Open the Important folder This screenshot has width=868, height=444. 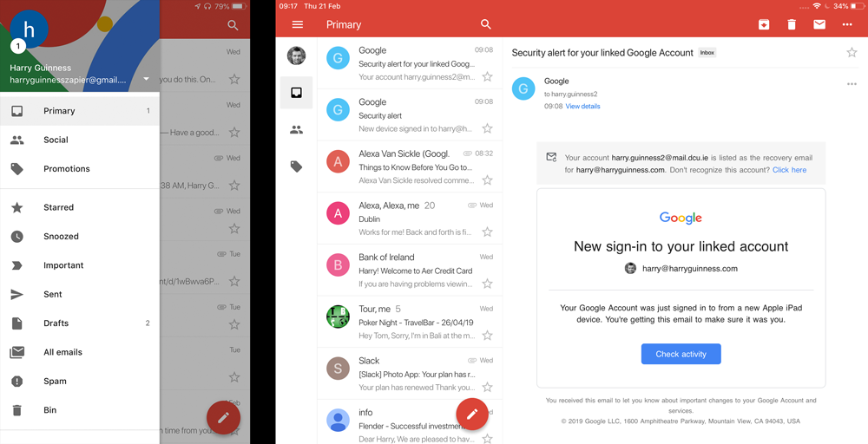[x=80, y=265]
